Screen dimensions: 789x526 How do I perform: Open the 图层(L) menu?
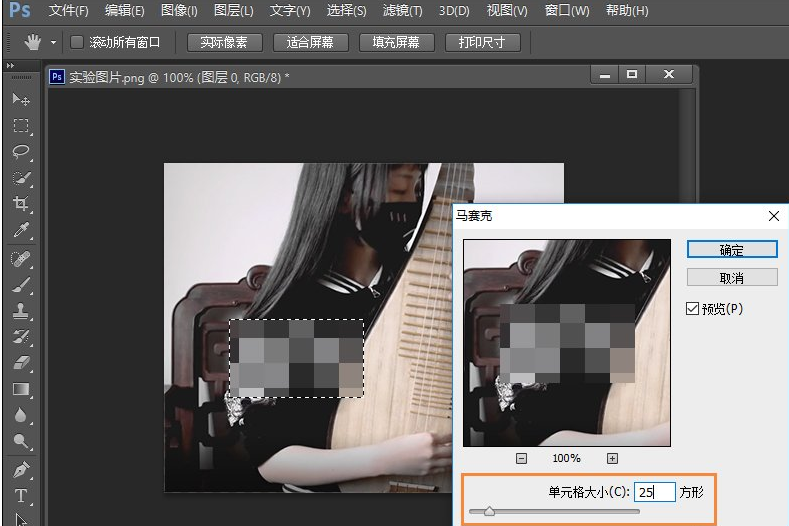(x=233, y=11)
